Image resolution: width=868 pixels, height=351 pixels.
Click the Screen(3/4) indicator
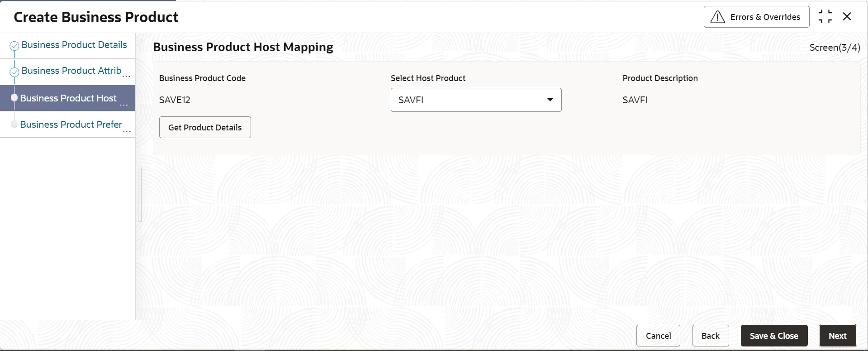(x=835, y=48)
